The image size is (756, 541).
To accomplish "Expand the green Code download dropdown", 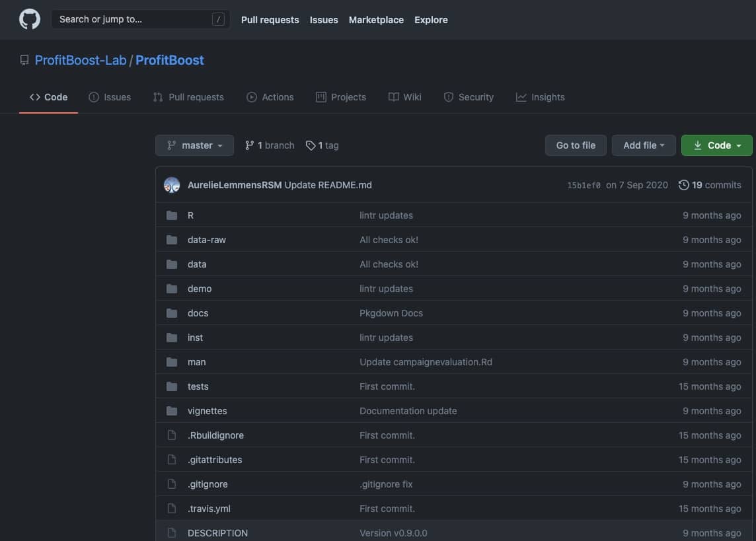I will (716, 145).
